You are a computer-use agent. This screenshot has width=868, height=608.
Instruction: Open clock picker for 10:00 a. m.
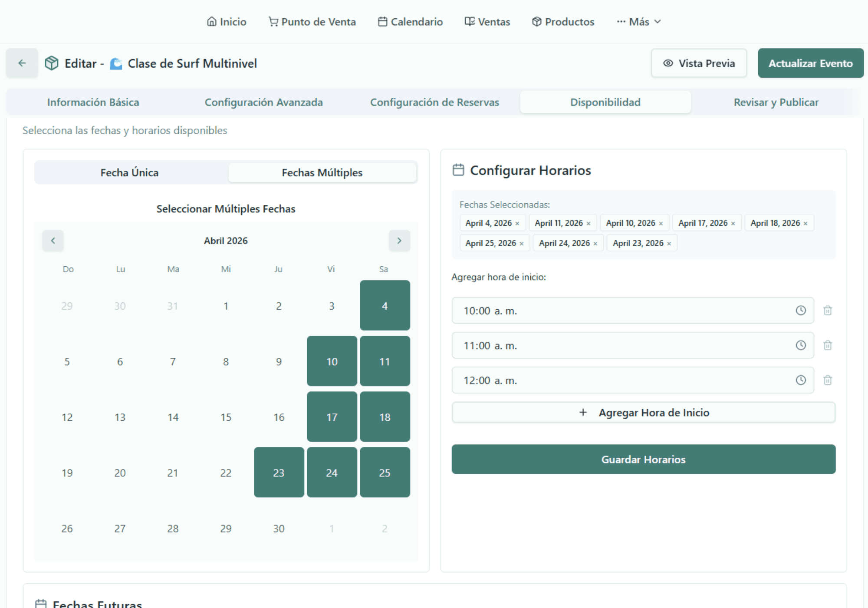coord(801,311)
